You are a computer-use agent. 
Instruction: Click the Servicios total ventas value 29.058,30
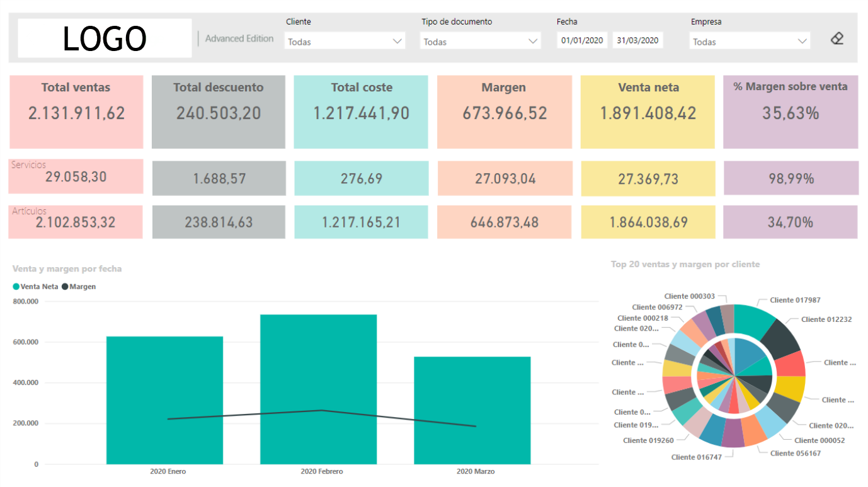click(x=76, y=177)
